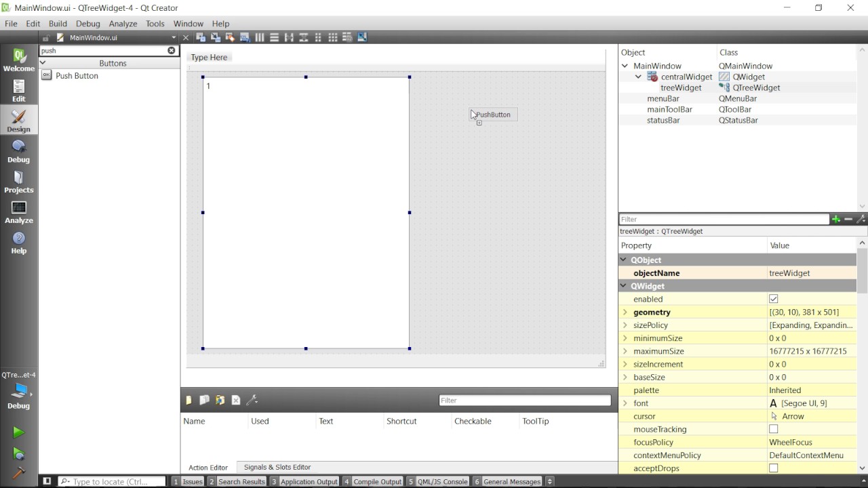Image resolution: width=868 pixels, height=488 pixels.
Task: Open kit selector QTre...et-4 Debug
Action: click(19, 391)
